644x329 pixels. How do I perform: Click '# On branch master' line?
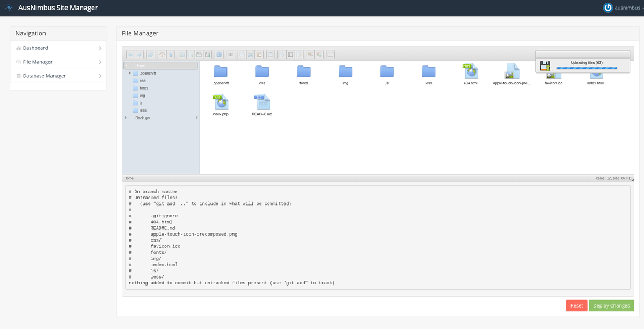(x=153, y=192)
